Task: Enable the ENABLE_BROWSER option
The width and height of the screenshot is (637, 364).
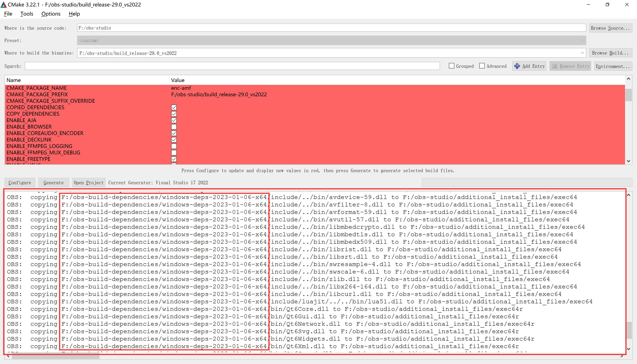Action: click(174, 127)
